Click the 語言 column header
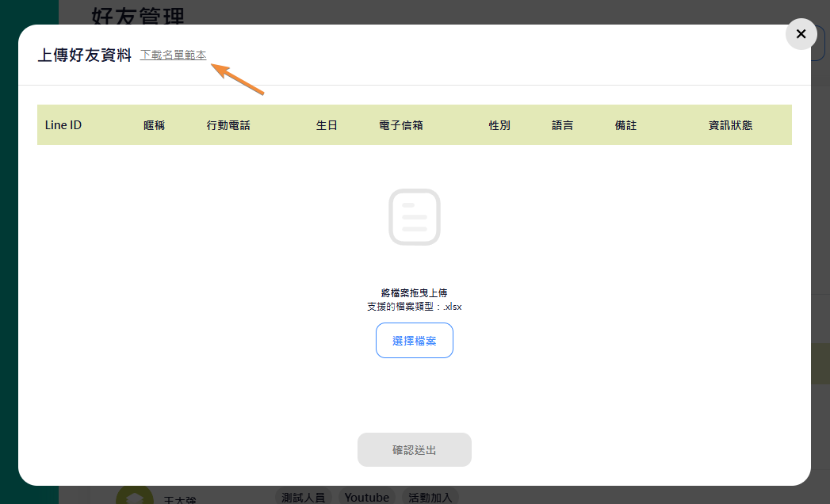Screen dimensions: 830x504 tap(562, 125)
